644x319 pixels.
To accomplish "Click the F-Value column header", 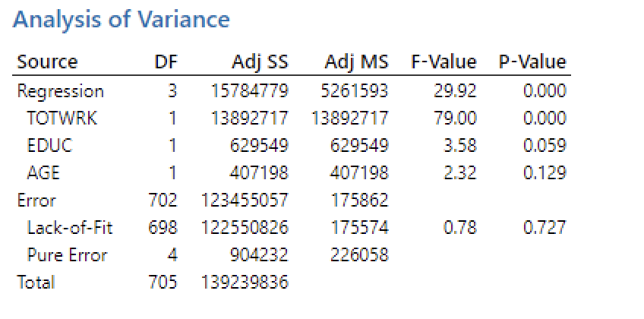I will click(444, 62).
